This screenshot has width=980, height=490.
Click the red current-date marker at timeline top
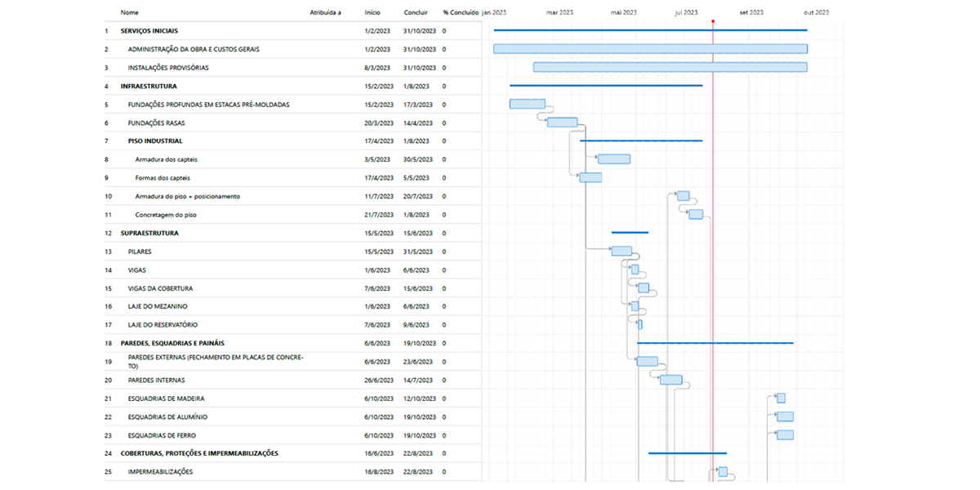click(713, 21)
